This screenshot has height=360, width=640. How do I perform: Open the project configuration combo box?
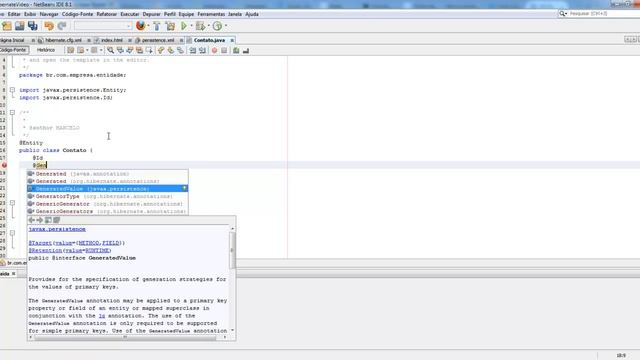pyautogui.click(x=103, y=26)
